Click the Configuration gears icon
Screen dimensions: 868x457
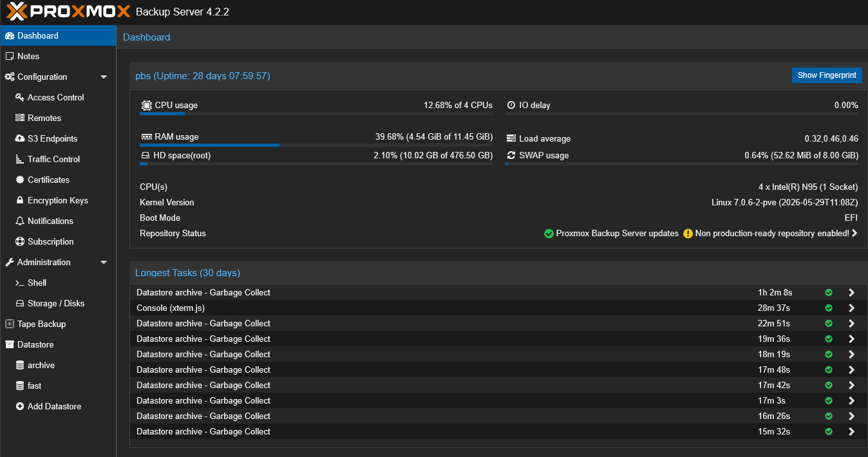tap(10, 77)
